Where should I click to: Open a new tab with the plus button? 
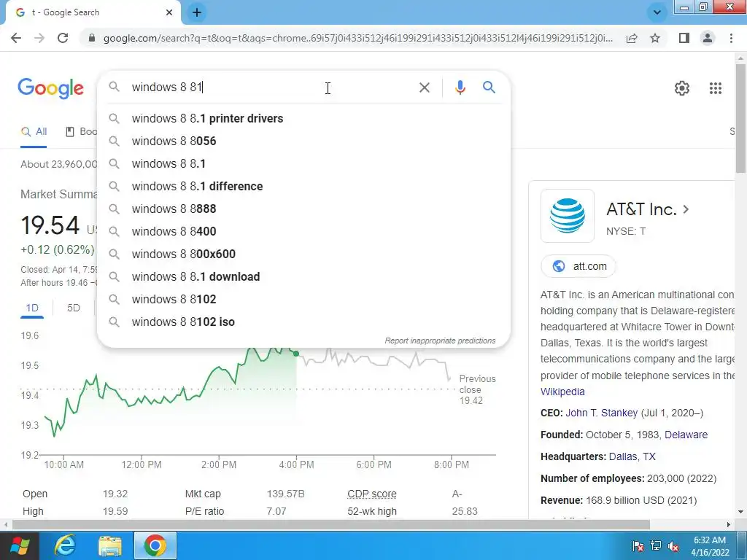pyautogui.click(x=197, y=12)
